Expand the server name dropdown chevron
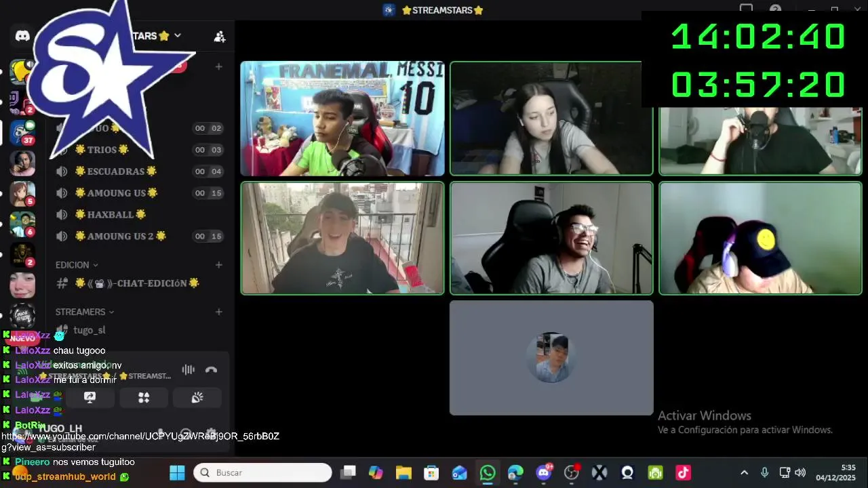 point(178,35)
